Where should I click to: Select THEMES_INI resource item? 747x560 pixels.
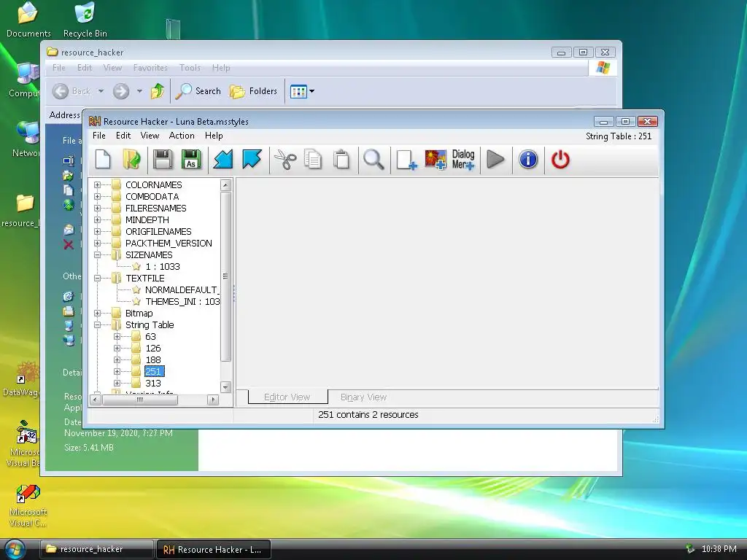(x=182, y=301)
